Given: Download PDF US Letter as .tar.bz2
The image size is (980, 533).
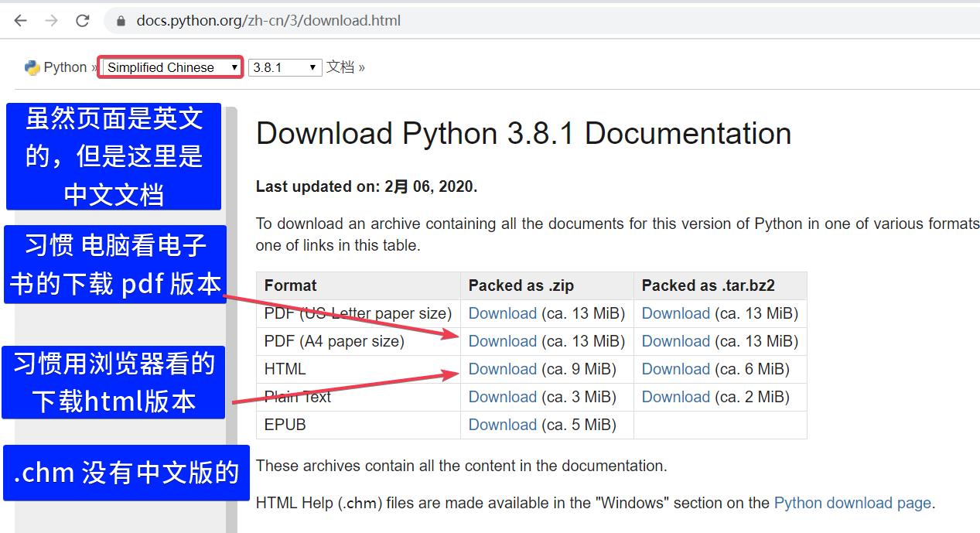Looking at the screenshot, I should pos(675,313).
